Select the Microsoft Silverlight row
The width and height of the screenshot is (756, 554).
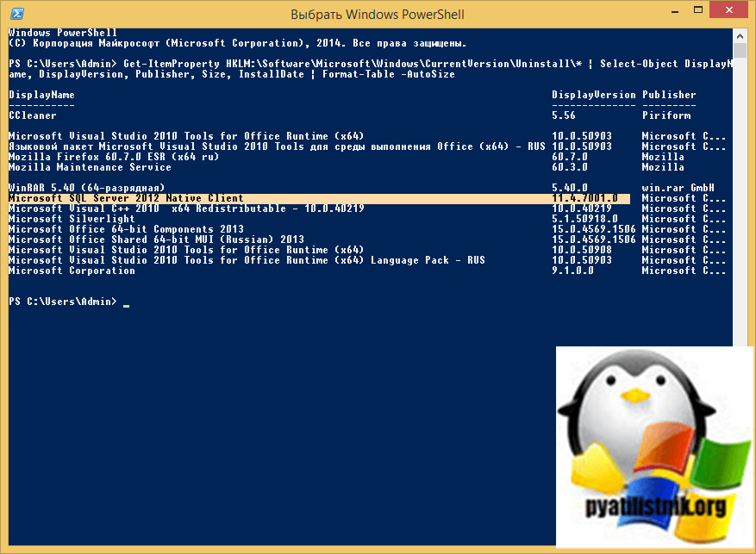tap(61, 219)
